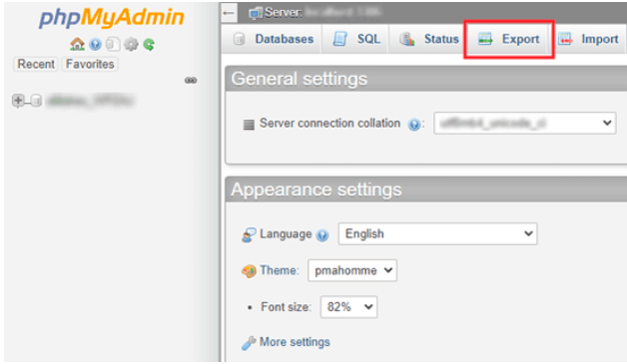Open navigation panel settings gear icon
This screenshot has height=364, width=627.
131,44
